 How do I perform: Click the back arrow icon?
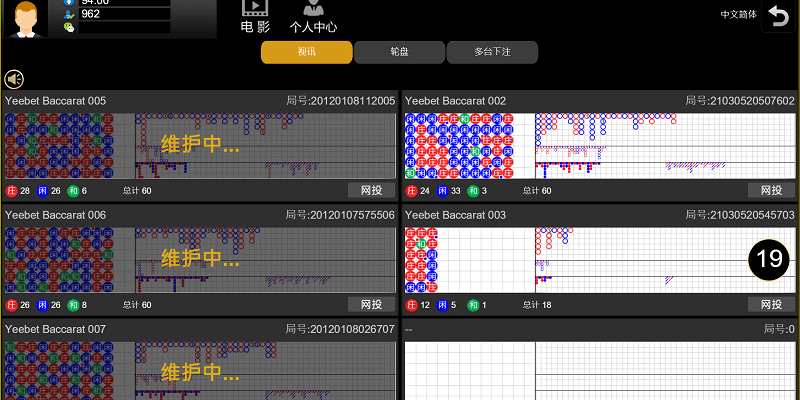779,17
